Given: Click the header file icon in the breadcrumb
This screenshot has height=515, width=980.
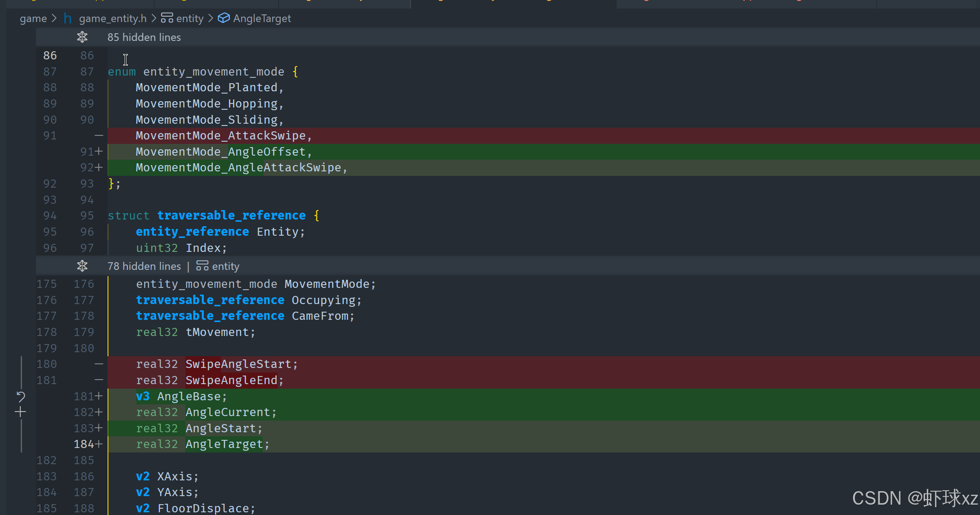Looking at the screenshot, I should (x=67, y=18).
